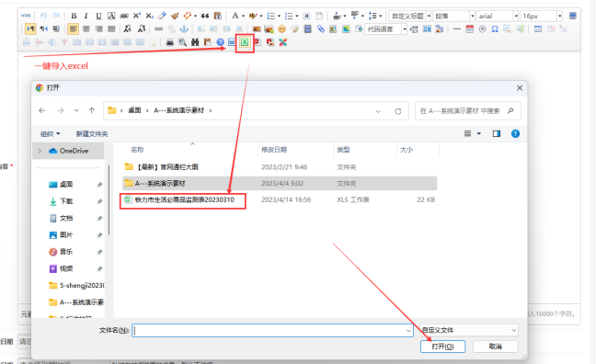The height and width of the screenshot is (364, 596).
Task: Expand the OneDrive tree node
Action: (40, 151)
